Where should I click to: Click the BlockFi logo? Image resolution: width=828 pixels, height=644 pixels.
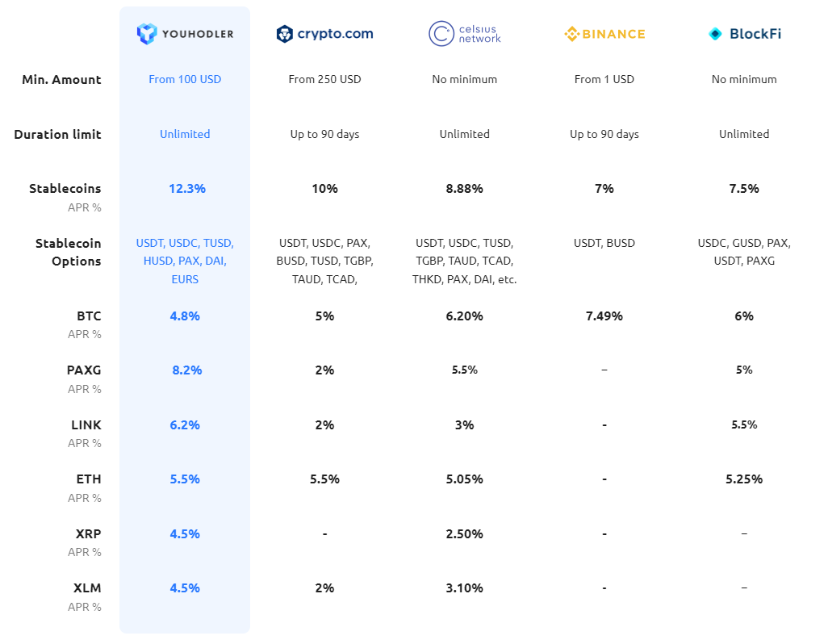click(x=745, y=34)
